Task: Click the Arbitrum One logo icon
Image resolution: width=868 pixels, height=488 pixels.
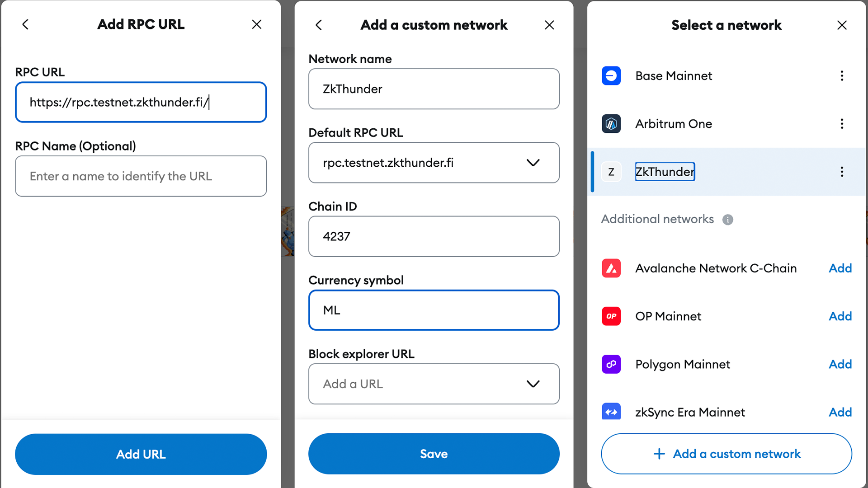Action: [611, 124]
